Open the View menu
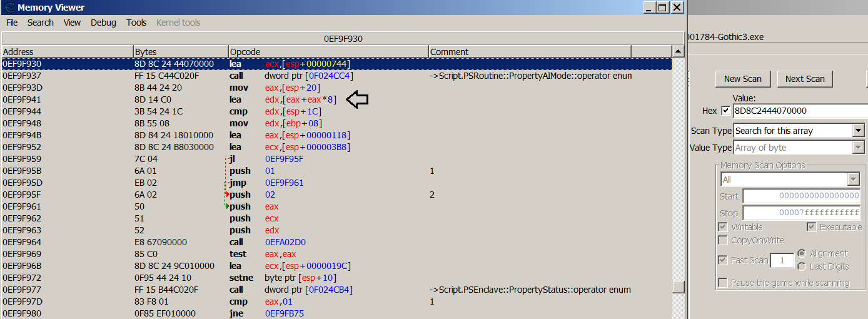The image size is (868, 319). (x=72, y=23)
